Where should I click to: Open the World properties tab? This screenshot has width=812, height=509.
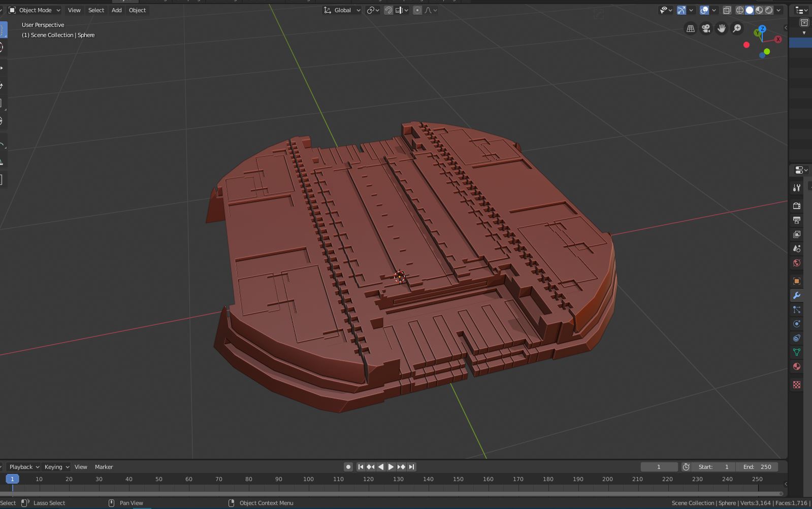pyautogui.click(x=796, y=263)
